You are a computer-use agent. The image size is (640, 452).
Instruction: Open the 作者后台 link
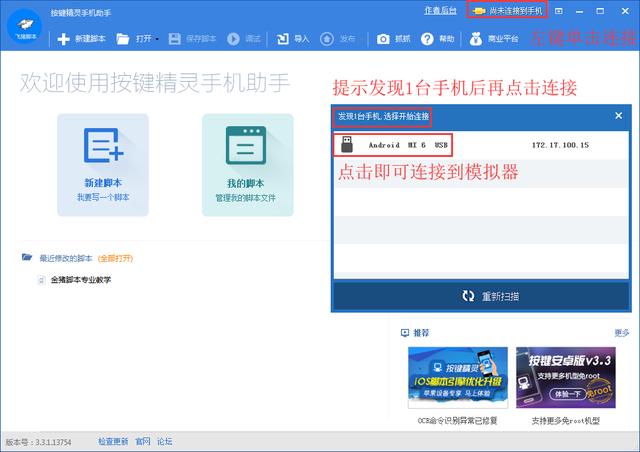pos(440,11)
